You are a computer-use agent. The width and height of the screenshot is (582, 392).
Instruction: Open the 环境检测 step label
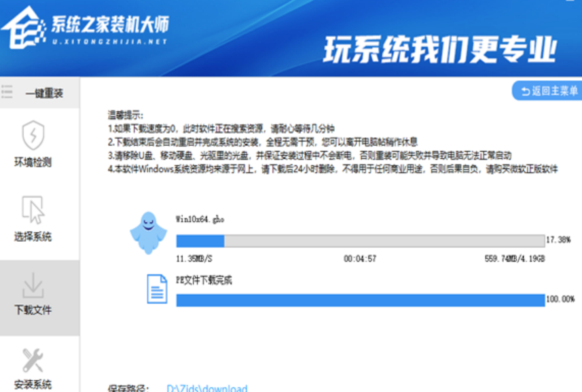click(33, 162)
